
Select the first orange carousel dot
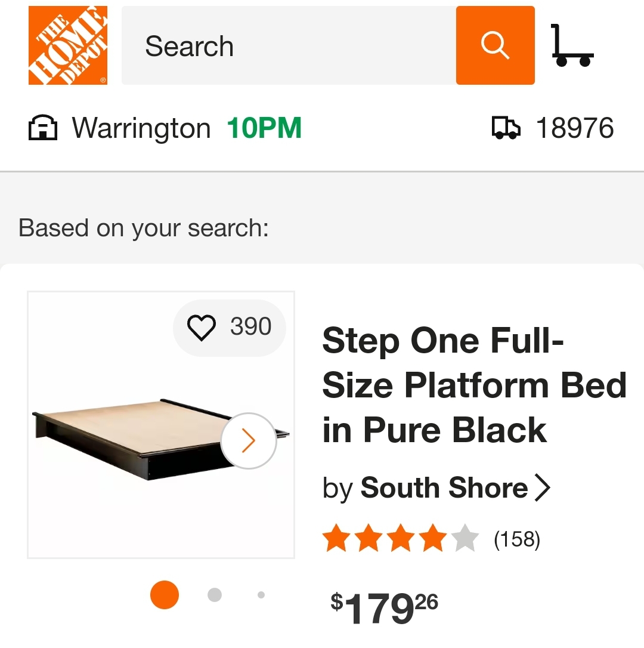point(165,595)
